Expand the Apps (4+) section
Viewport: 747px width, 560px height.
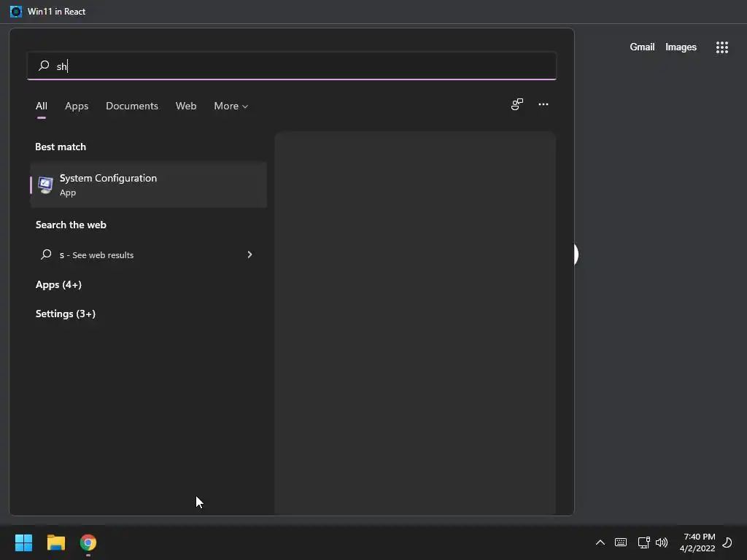point(58,285)
